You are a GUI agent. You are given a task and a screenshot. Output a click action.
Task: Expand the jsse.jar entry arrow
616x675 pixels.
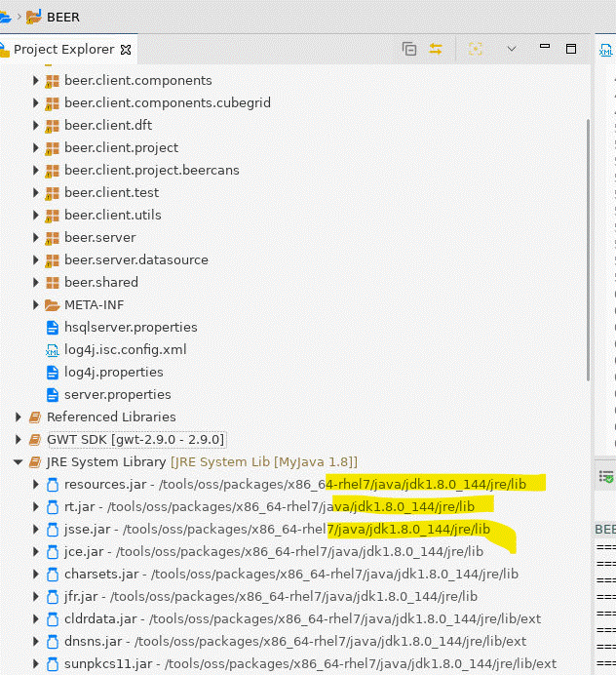pos(36,529)
